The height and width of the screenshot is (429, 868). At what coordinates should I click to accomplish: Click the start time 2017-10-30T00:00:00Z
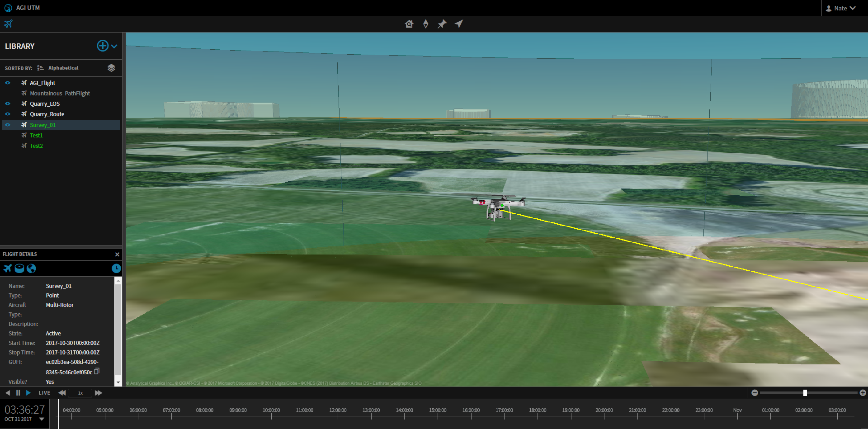pyautogui.click(x=73, y=343)
